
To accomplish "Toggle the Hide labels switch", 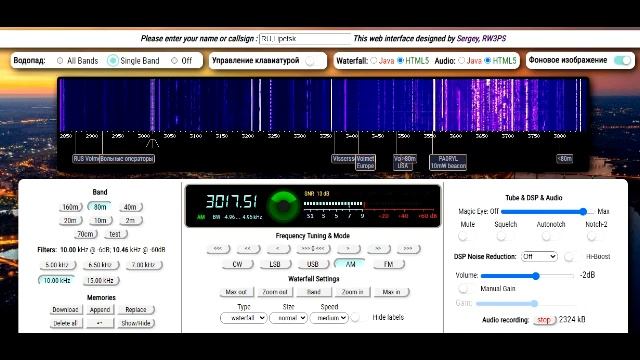I will [358, 317].
